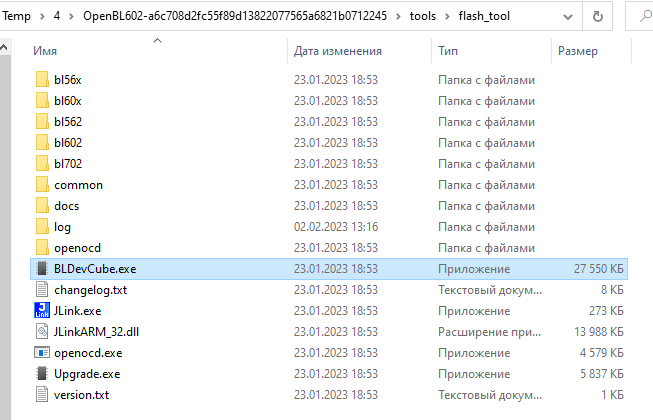Click the 1 КБ size of version.txt
Image resolution: width=653 pixels, height=420 pixels.
(612, 395)
